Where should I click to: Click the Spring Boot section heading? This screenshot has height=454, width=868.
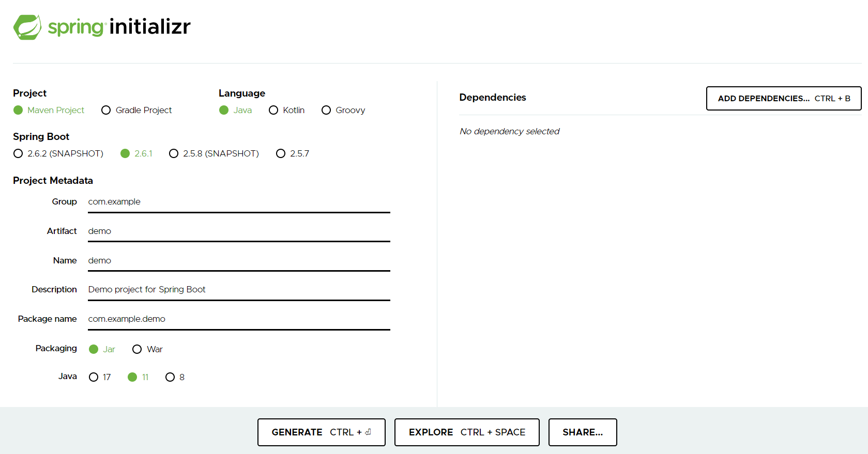point(41,136)
